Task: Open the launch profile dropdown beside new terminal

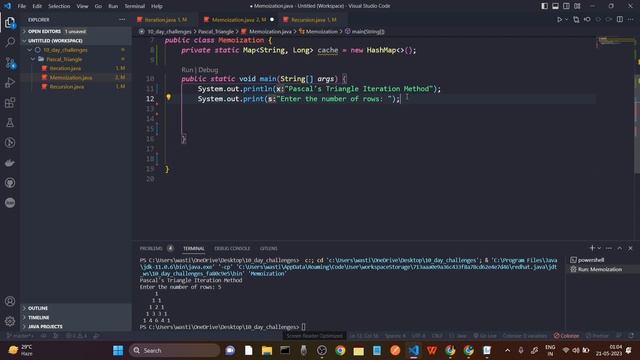Action: 599,248
